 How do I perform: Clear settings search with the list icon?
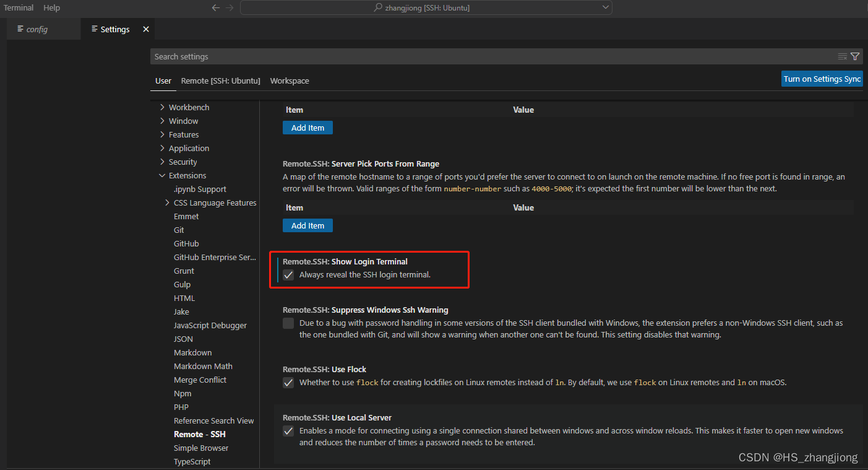point(843,56)
